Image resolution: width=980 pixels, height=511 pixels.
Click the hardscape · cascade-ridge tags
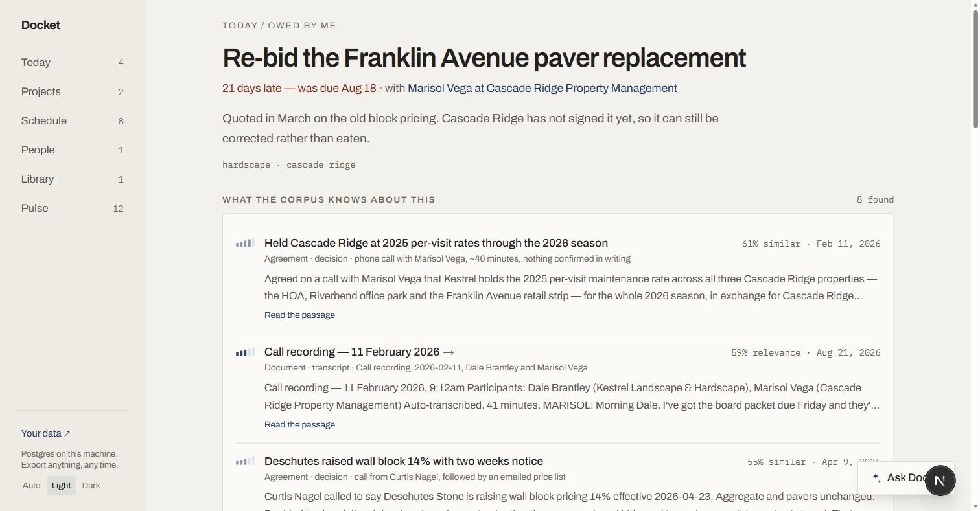click(x=289, y=165)
